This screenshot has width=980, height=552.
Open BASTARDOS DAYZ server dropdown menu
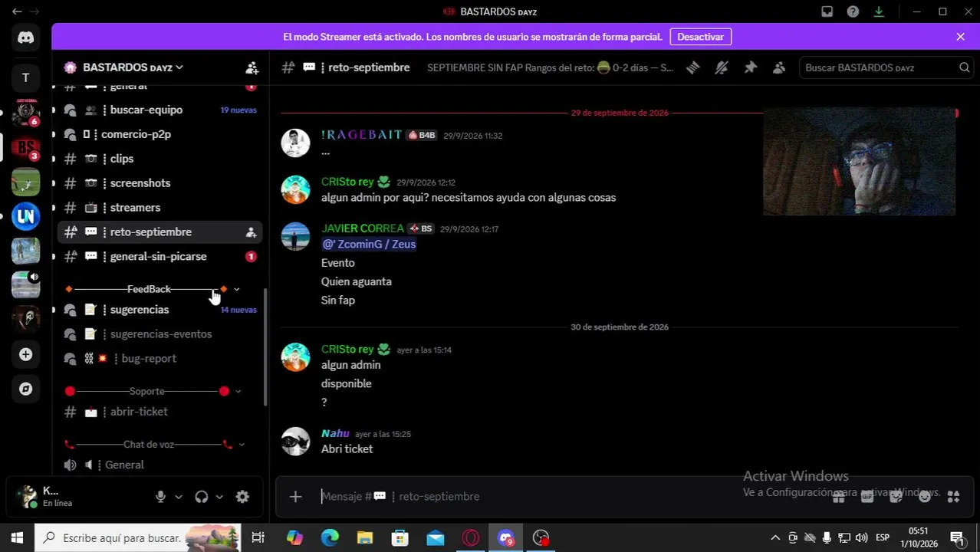(133, 67)
